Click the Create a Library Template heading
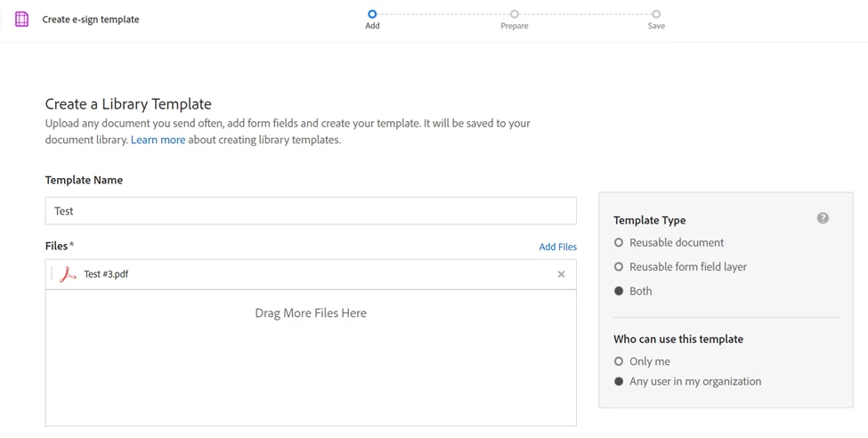The width and height of the screenshot is (868, 438). [x=128, y=104]
